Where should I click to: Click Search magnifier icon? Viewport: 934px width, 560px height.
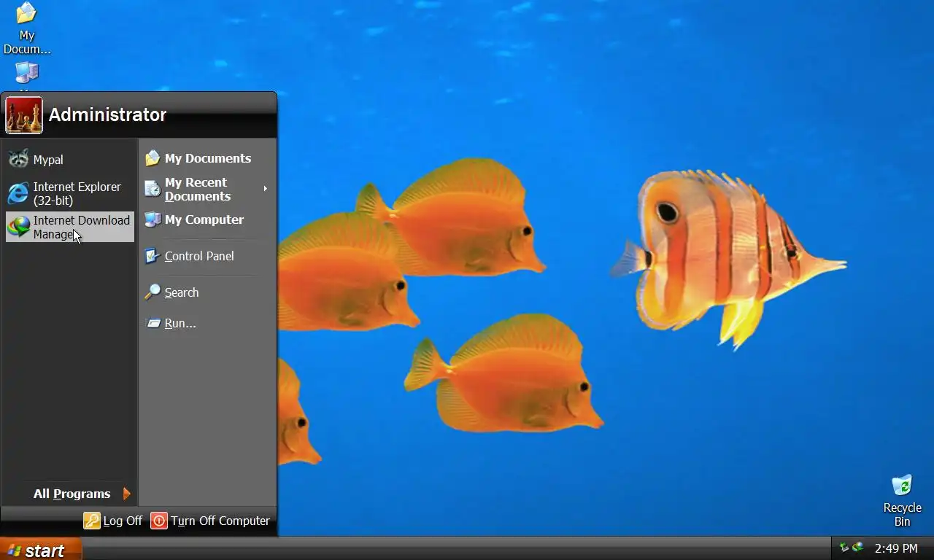153,292
